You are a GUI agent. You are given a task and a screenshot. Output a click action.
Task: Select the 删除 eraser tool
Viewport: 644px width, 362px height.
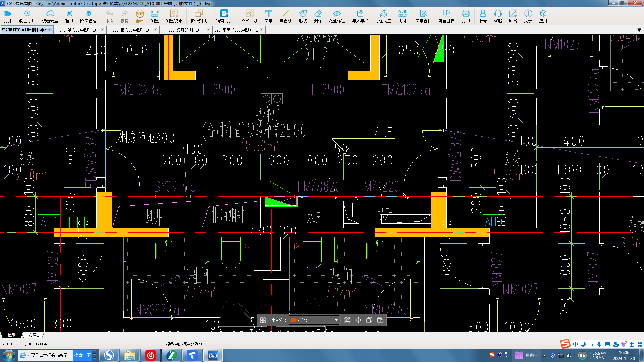(x=318, y=16)
